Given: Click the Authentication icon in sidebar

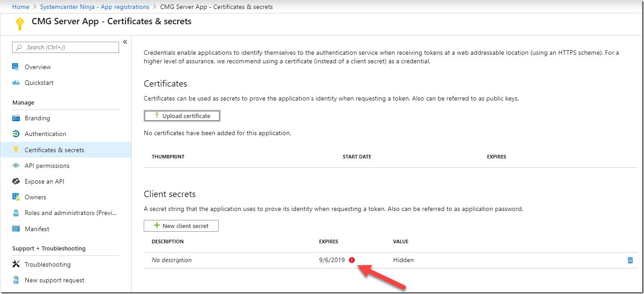Looking at the screenshot, I should (x=16, y=134).
